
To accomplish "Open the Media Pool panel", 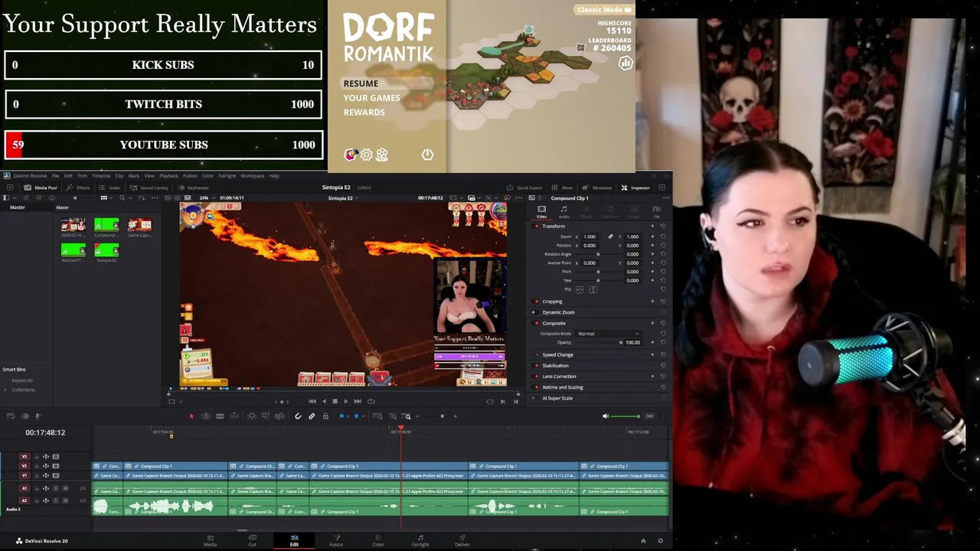I will pyautogui.click(x=40, y=187).
